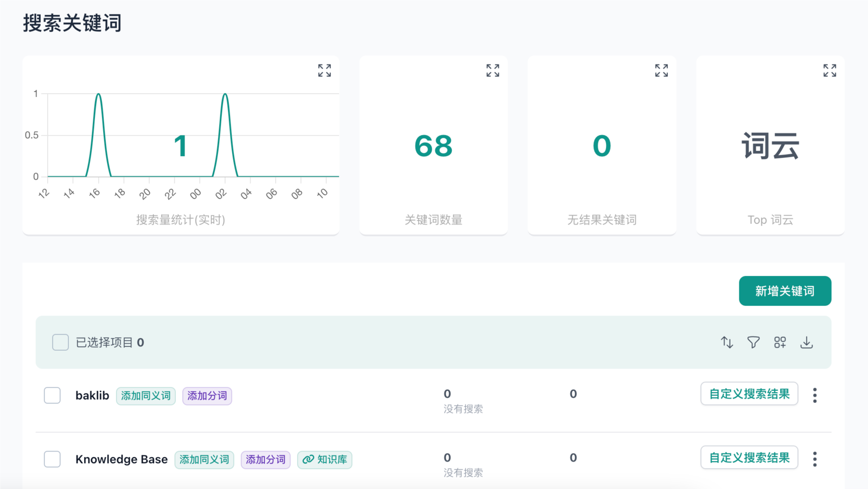Click the 词云 heading text
The image size is (868, 489).
[x=770, y=146]
